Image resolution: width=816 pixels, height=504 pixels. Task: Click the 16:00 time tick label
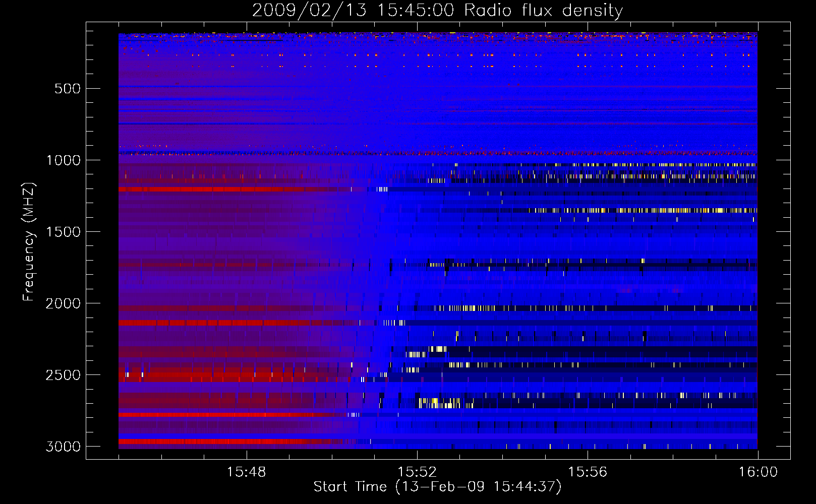tap(758, 472)
